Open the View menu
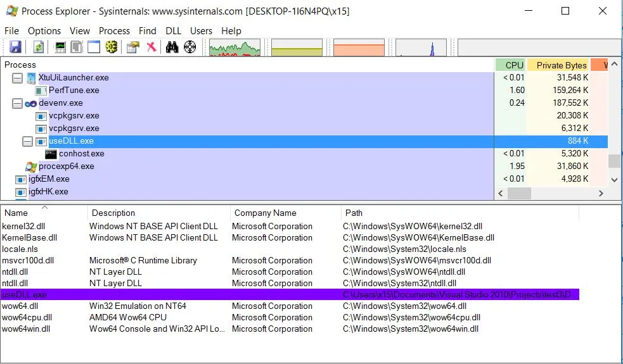The height and width of the screenshot is (364, 623). [x=79, y=31]
